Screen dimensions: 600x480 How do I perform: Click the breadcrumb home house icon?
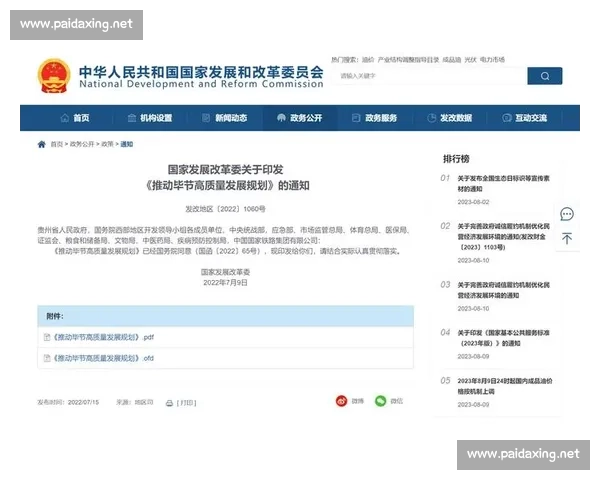(x=42, y=144)
